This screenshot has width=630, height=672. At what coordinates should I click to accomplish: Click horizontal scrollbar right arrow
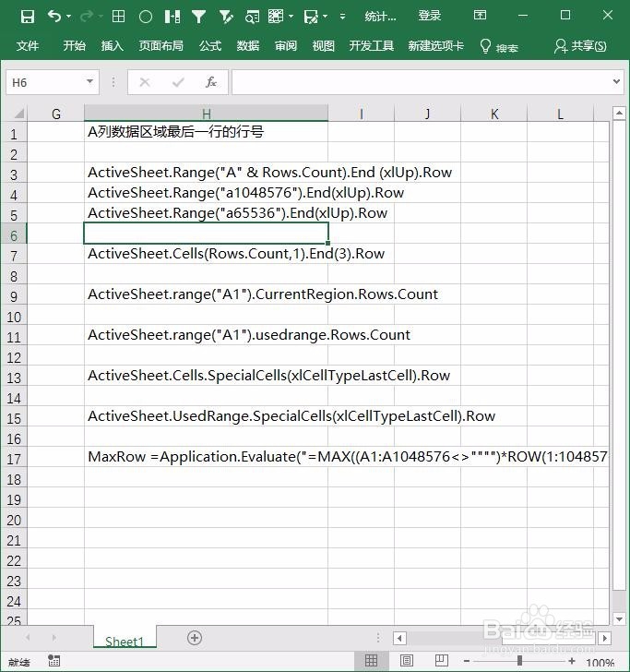point(605,638)
